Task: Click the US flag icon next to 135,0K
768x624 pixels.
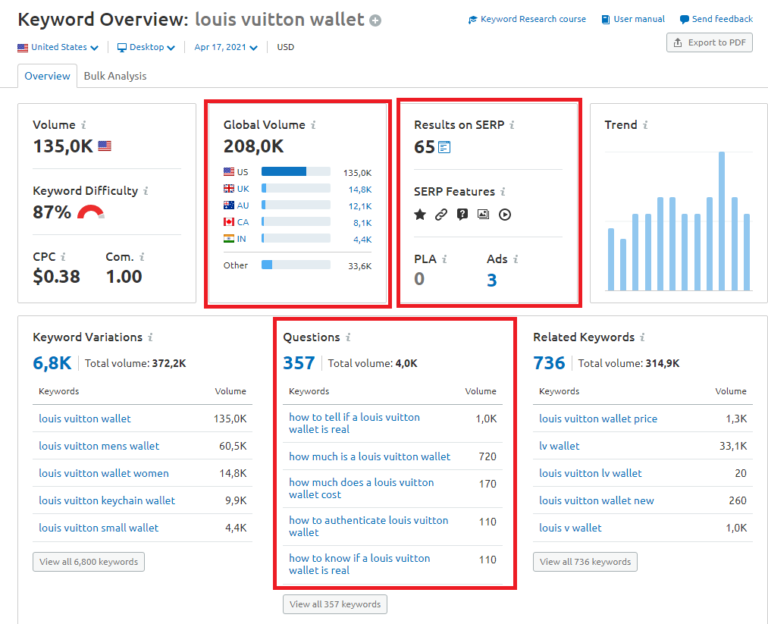Action: click(x=104, y=146)
